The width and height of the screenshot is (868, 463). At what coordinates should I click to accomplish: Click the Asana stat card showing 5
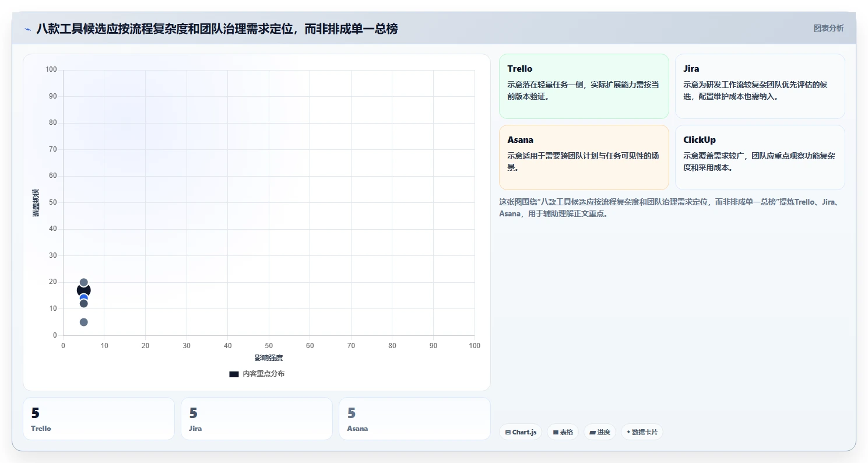point(414,419)
